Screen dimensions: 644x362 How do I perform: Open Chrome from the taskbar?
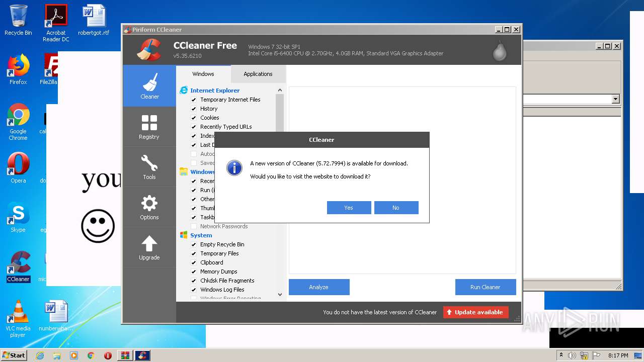pos(91,355)
